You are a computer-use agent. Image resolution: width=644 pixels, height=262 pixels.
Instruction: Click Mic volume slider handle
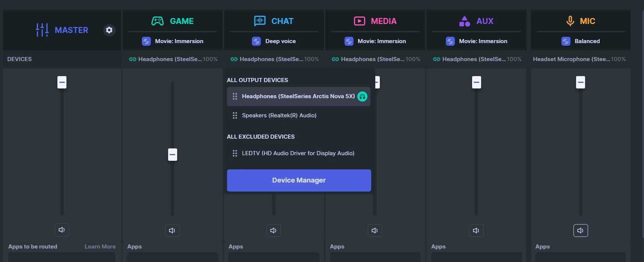click(581, 82)
